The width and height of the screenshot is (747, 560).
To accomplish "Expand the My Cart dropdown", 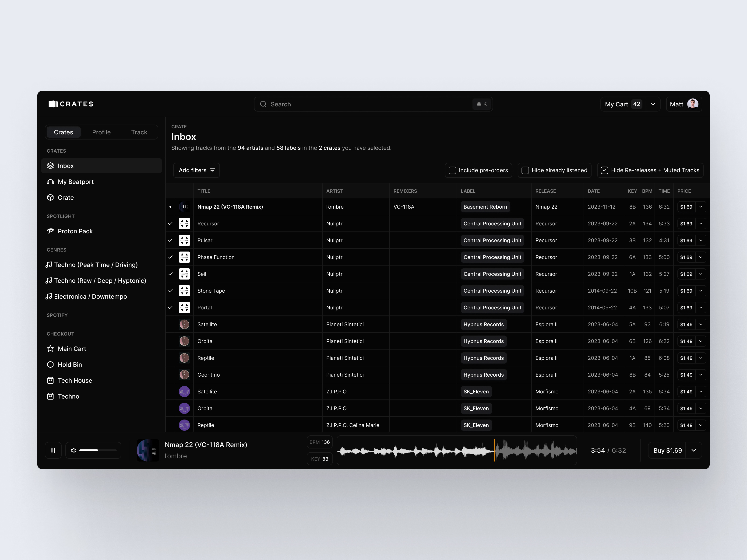I will 653,104.
